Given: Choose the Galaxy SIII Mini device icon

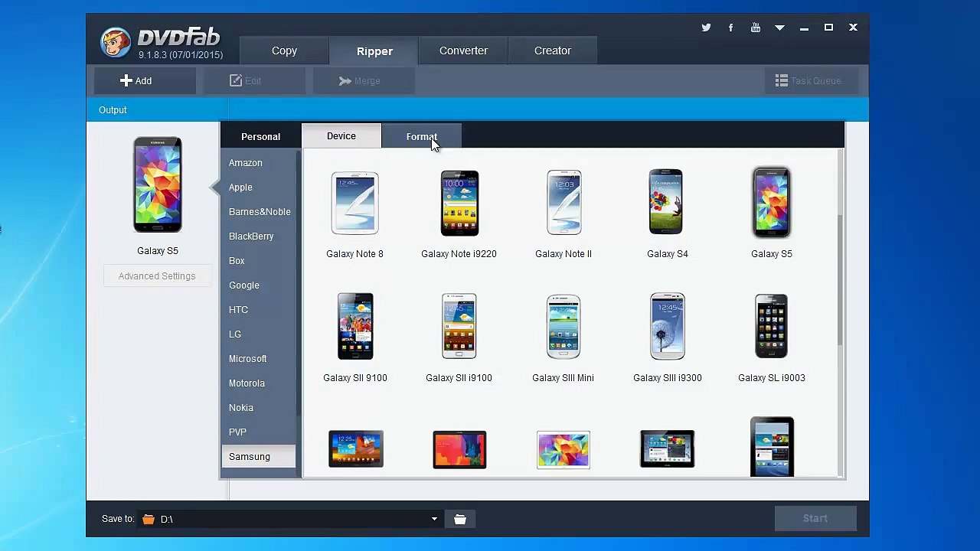Looking at the screenshot, I should (563, 326).
